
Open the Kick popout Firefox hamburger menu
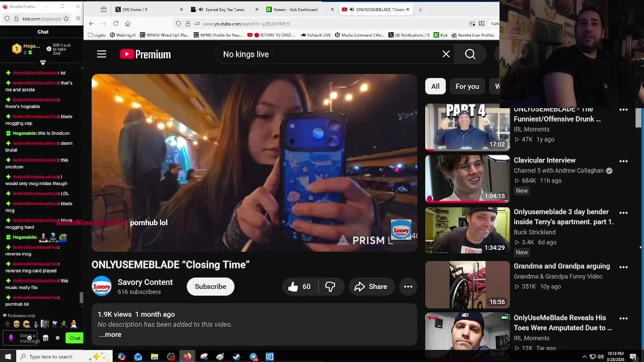click(78, 19)
